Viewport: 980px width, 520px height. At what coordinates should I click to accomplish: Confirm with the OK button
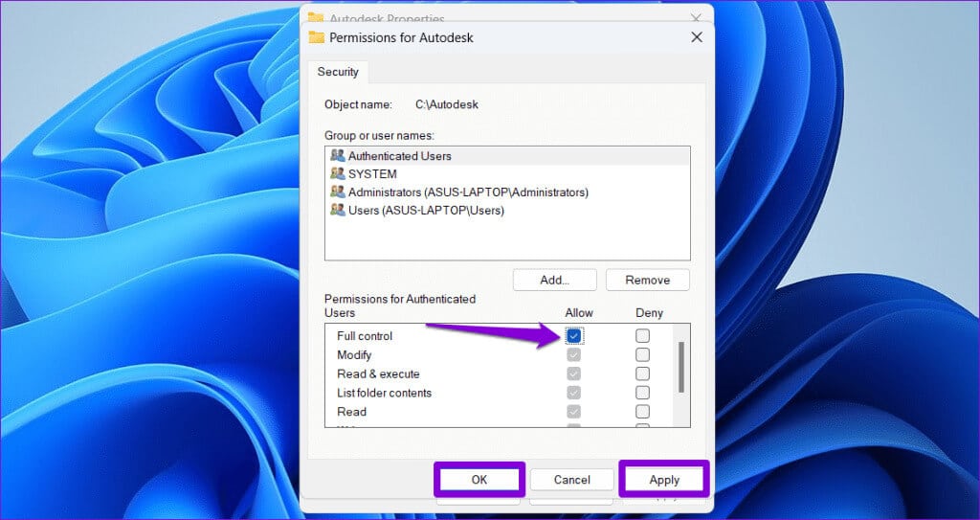[479, 480]
